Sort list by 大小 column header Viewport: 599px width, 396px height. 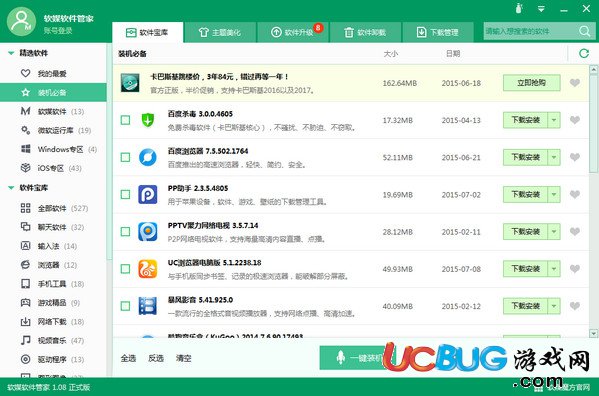pos(390,53)
